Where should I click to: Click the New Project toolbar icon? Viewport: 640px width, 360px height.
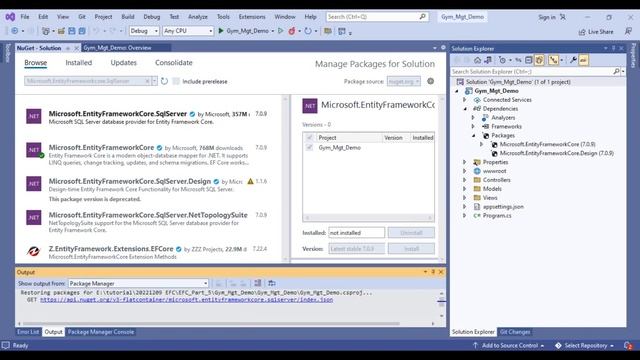coord(45,31)
